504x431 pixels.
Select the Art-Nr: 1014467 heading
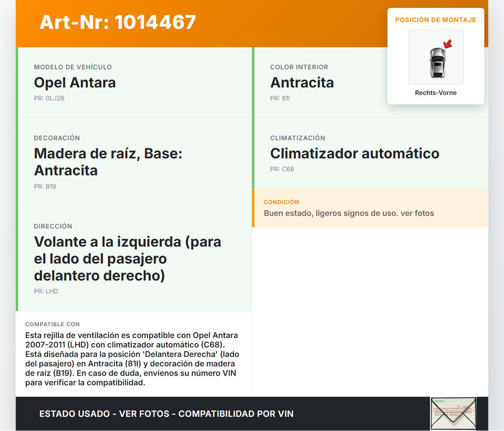(x=118, y=22)
